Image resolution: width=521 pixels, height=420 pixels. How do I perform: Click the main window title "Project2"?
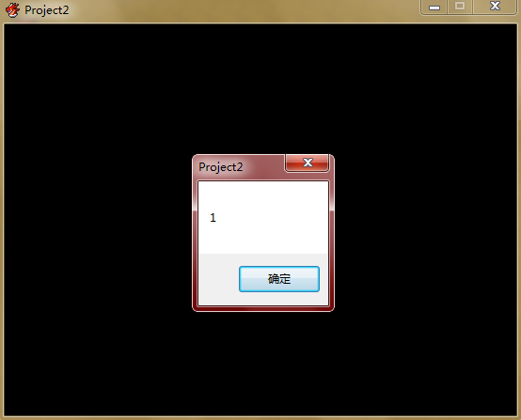pyautogui.click(x=47, y=10)
